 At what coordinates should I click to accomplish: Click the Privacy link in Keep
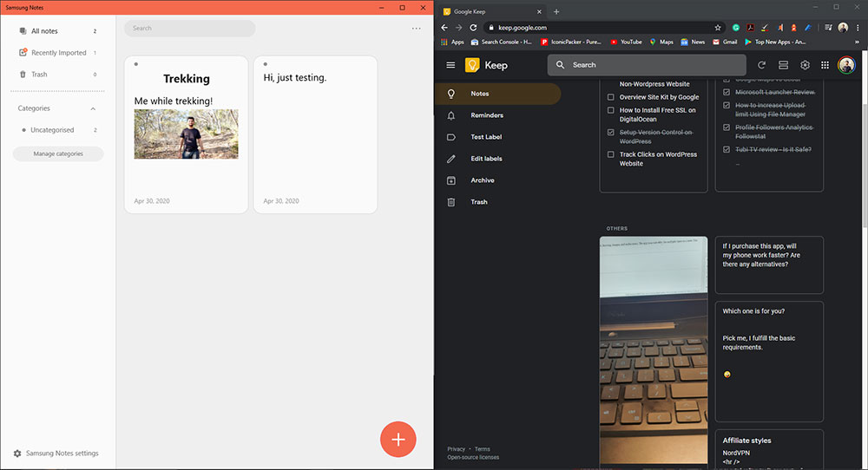click(457, 449)
